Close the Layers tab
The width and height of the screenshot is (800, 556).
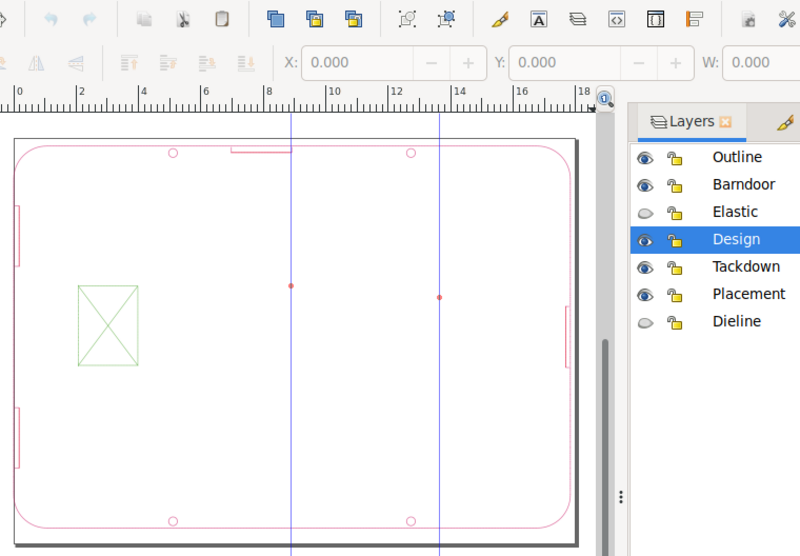coord(725,122)
